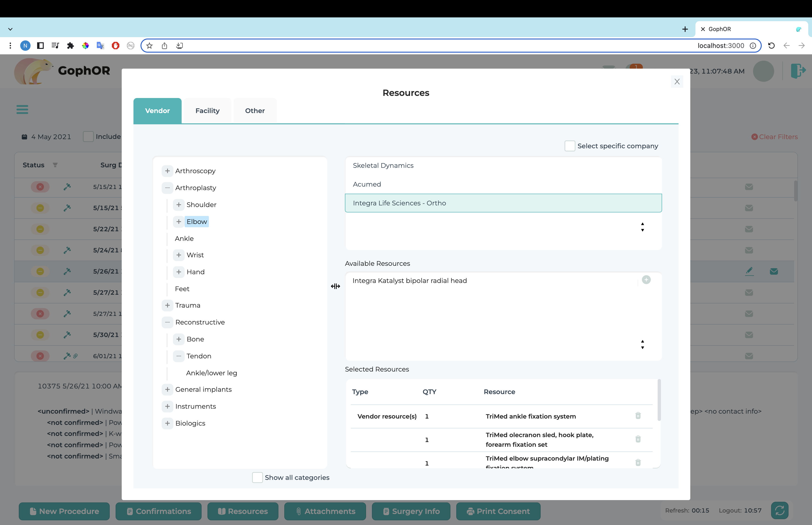Add Integra Katalyst bipolar radial head resource
The width and height of the screenshot is (812, 525).
pos(646,280)
